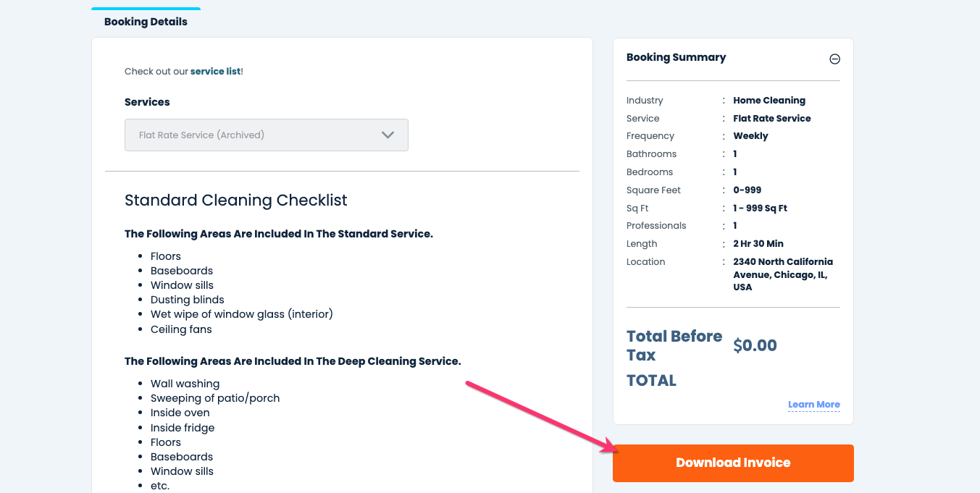980x493 pixels.
Task: Click the Inside oven list item
Action: coord(180,413)
